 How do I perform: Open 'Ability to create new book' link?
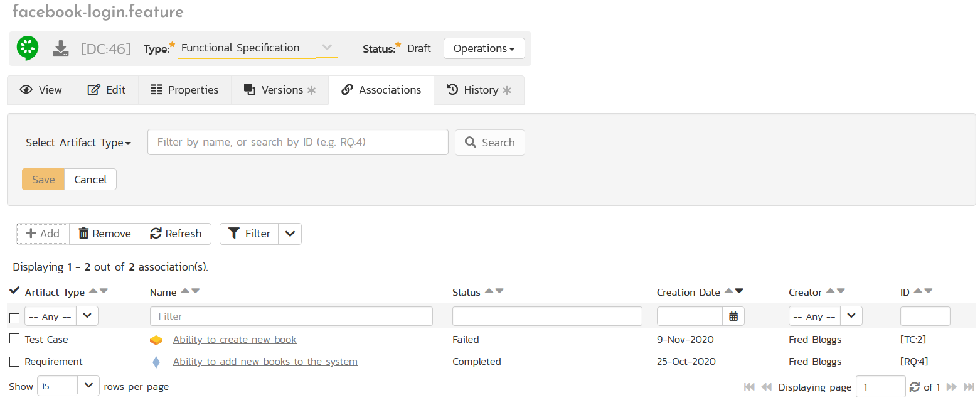tap(235, 340)
